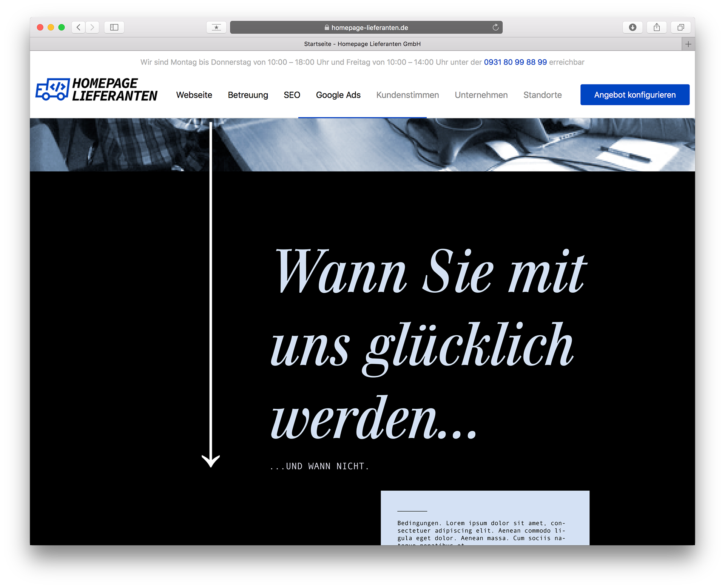Show downloads via download arrow icon
The width and height of the screenshot is (725, 588).
632,27
